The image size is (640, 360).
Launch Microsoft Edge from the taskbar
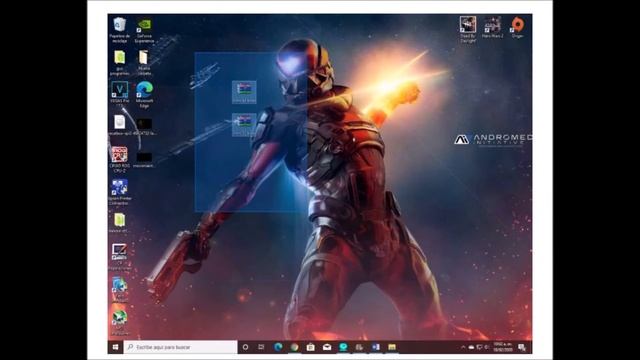coord(278,347)
